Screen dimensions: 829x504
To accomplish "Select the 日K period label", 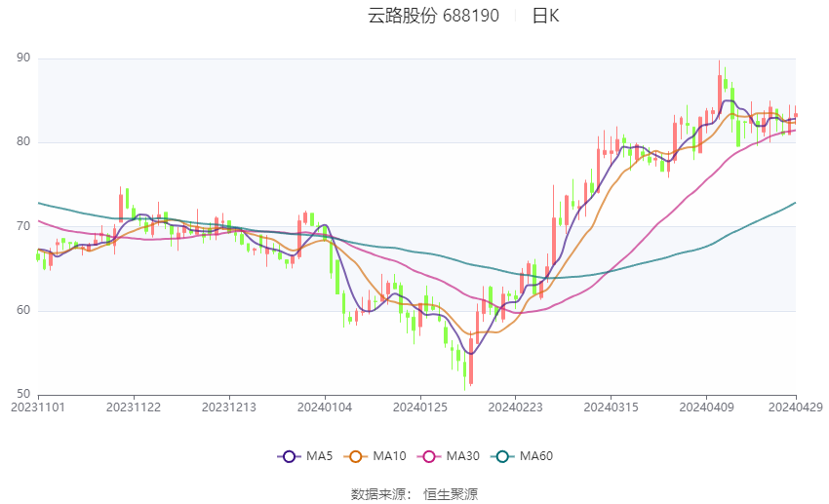I will 545,16.
